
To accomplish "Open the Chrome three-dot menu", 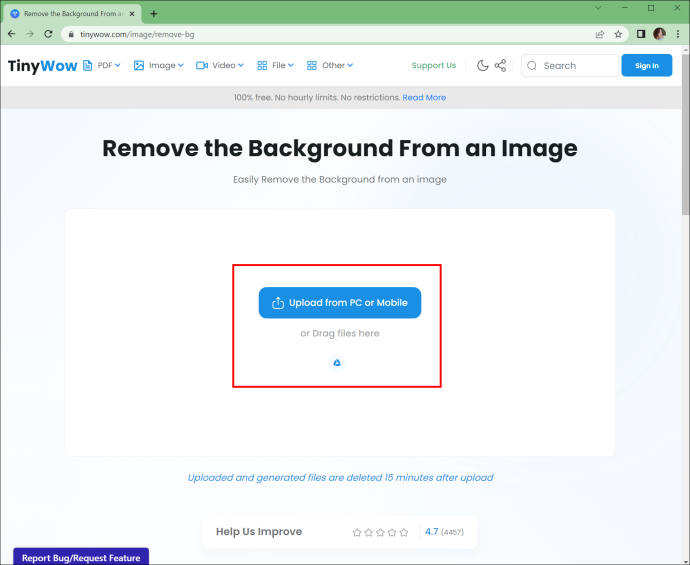I will pos(678,34).
